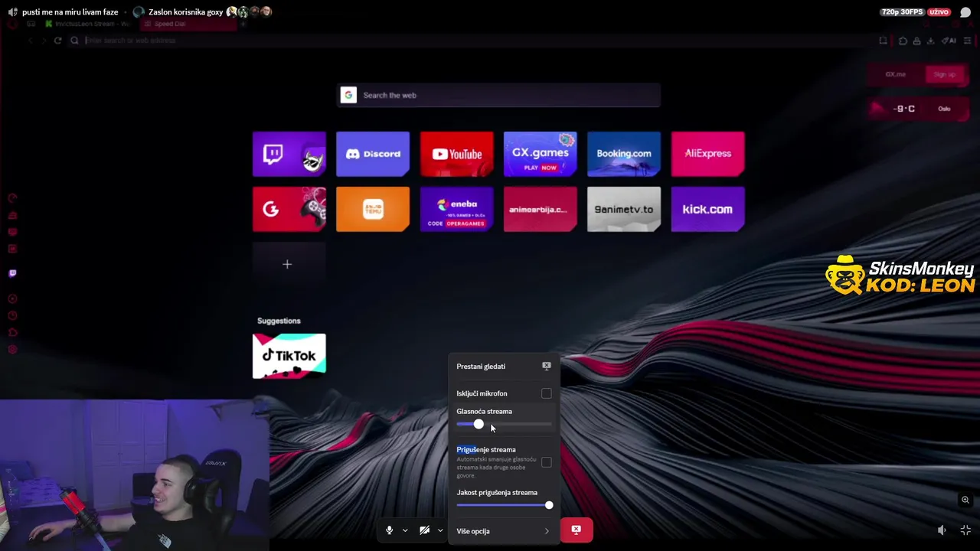Image resolution: width=980 pixels, height=551 pixels.
Task: Click the Search the web field
Action: coord(498,95)
